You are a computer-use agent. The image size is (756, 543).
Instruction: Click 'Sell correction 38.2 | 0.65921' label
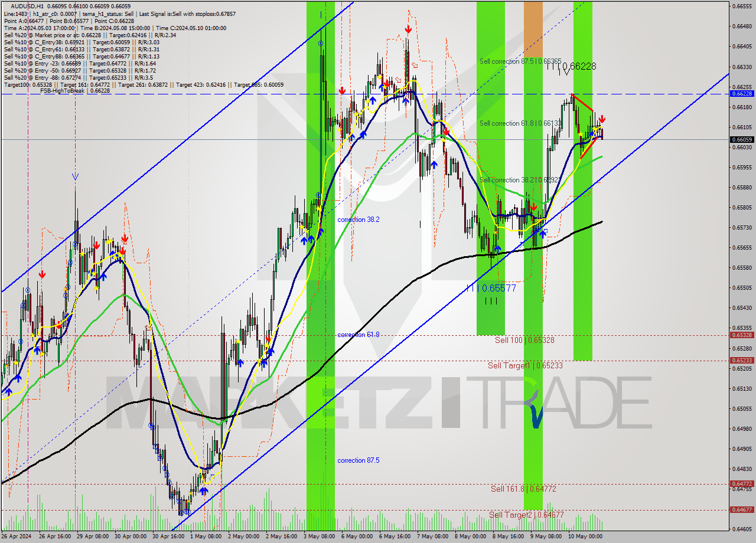pos(520,180)
